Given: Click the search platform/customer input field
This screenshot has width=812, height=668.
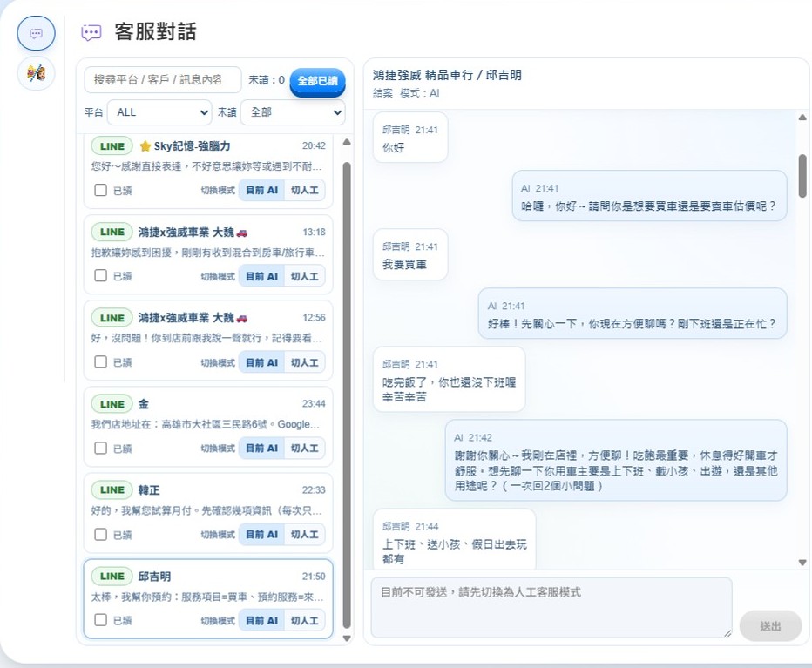Looking at the screenshot, I should point(163,80).
